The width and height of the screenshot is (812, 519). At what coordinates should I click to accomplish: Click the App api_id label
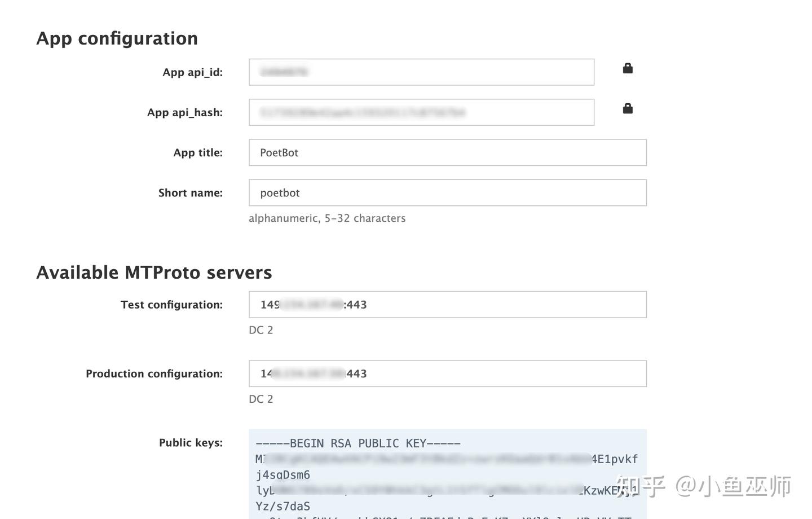click(x=192, y=72)
